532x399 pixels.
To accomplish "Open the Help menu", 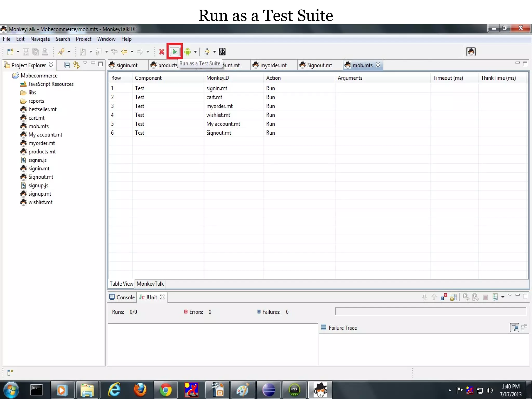I will (126, 39).
